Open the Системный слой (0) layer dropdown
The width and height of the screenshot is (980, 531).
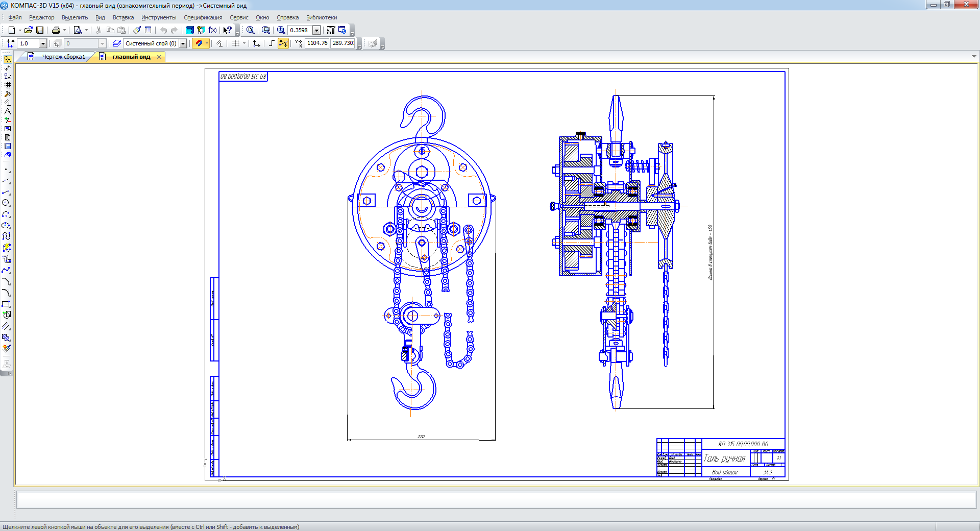coord(183,43)
